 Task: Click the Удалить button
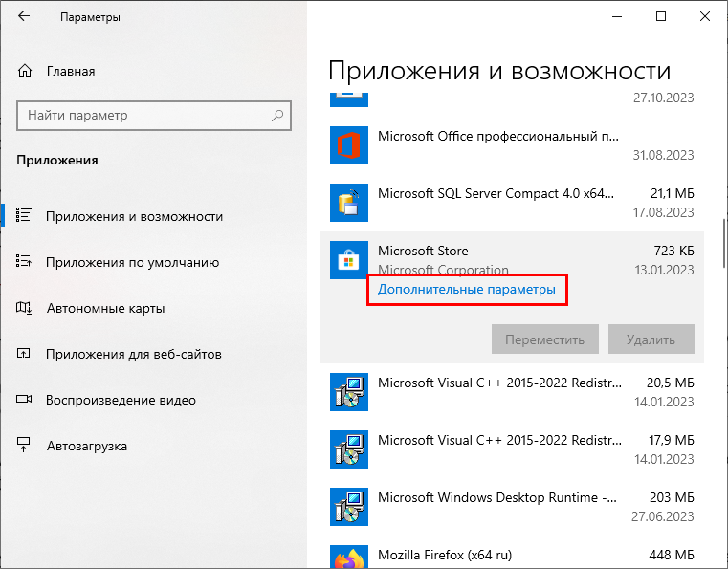651,339
